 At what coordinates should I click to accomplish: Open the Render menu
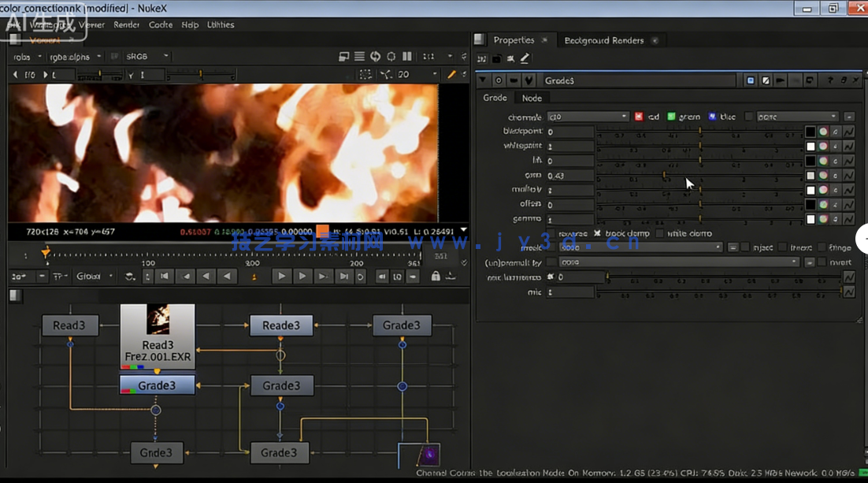coord(126,25)
